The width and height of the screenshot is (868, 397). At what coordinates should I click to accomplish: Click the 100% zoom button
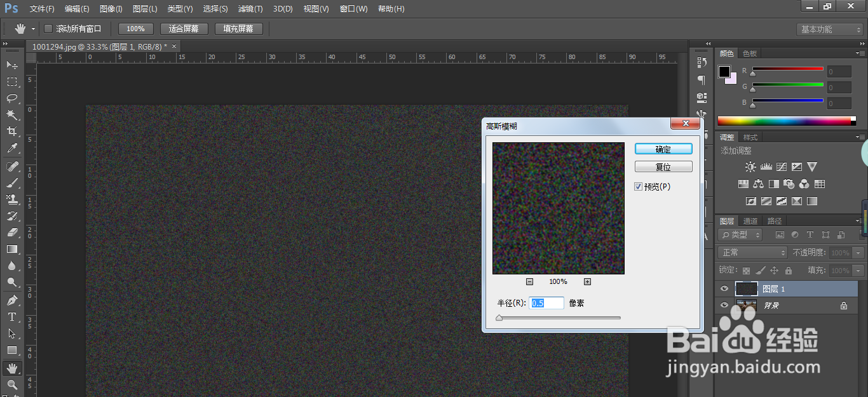(135, 29)
